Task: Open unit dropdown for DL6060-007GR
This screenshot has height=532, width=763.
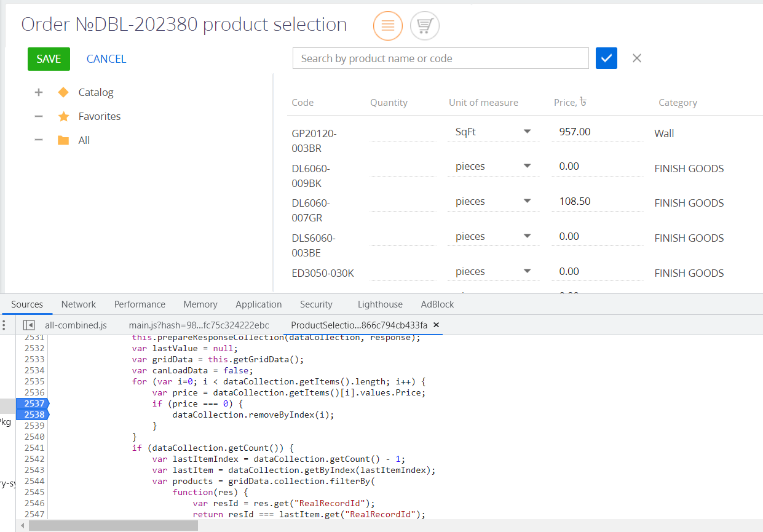Action: click(527, 201)
